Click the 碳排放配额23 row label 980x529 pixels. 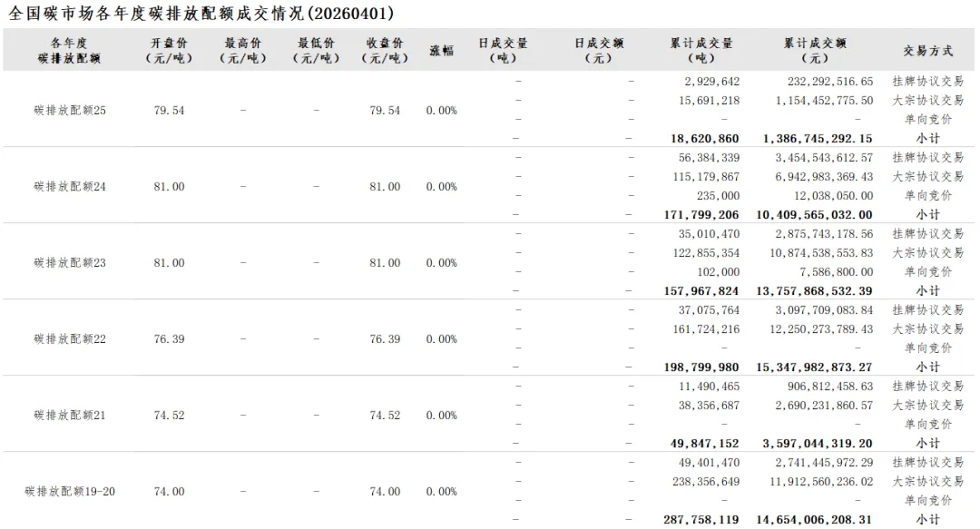tap(70, 263)
